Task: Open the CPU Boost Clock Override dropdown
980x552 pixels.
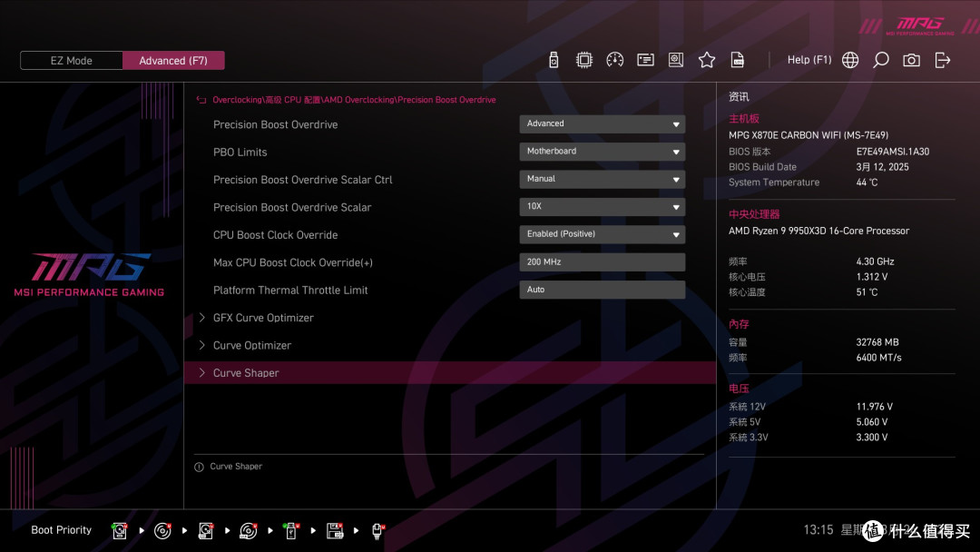Action: [x=602, y=234]
